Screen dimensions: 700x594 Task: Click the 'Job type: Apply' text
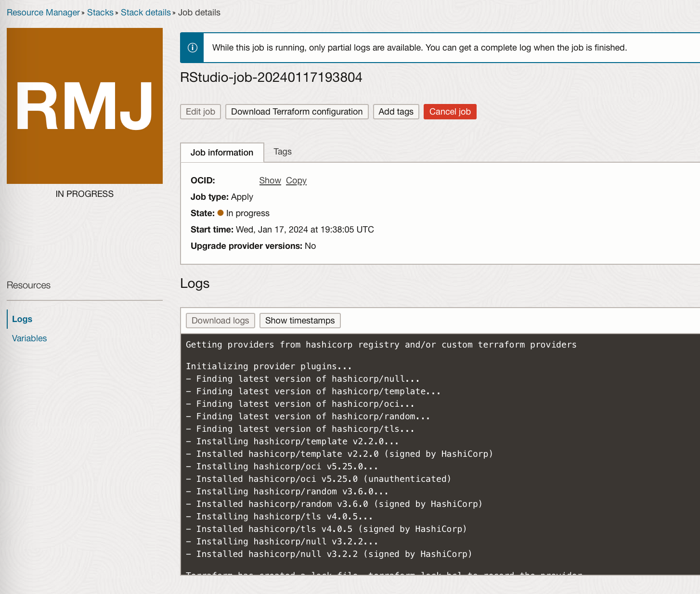pyautogui.click(x=222, y=197)
